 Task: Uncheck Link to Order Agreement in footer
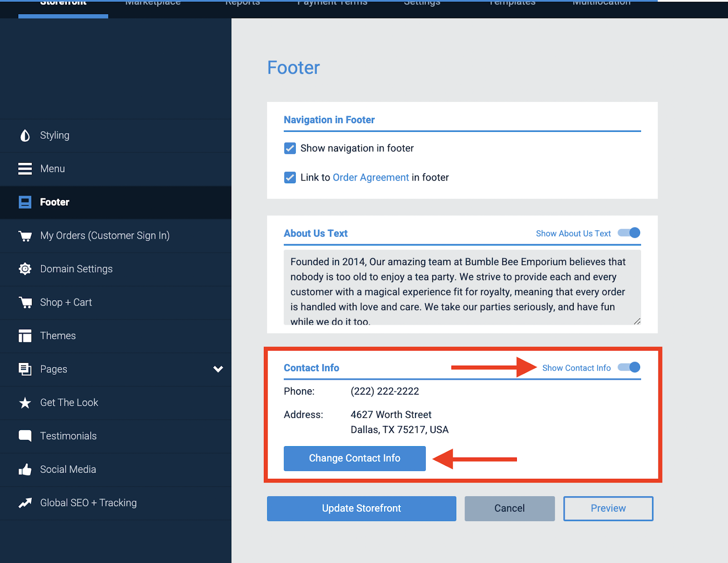tap(290, 177)
